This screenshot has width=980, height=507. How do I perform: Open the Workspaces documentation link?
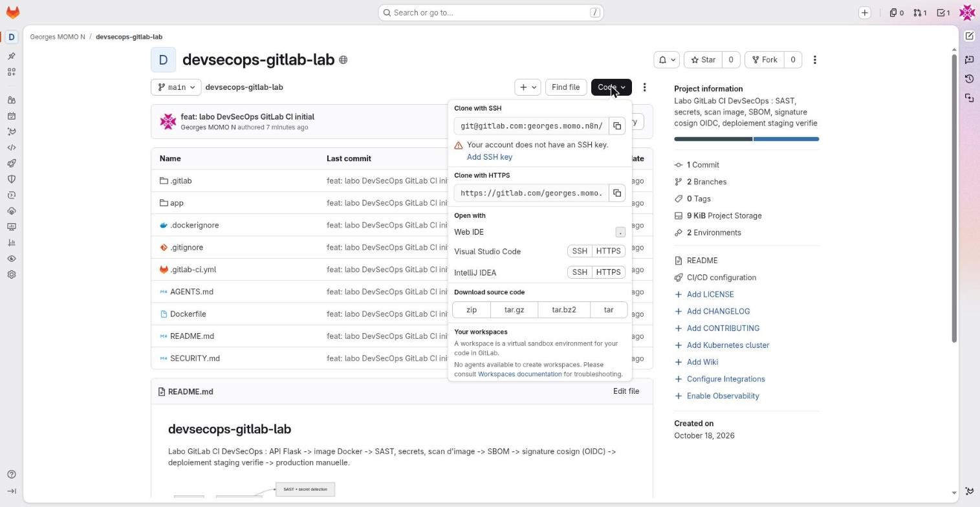coord(519,374)
